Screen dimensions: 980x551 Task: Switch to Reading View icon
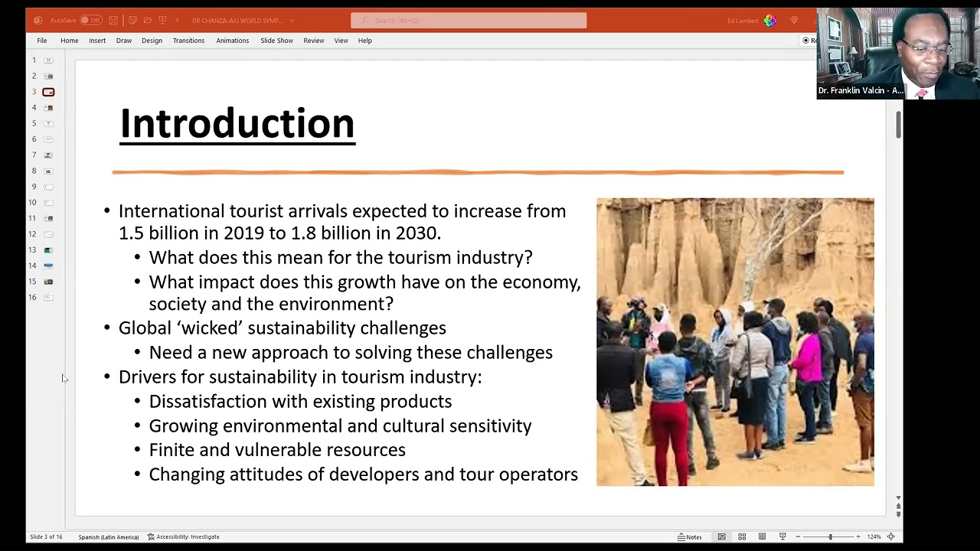[x=762, y=536]
